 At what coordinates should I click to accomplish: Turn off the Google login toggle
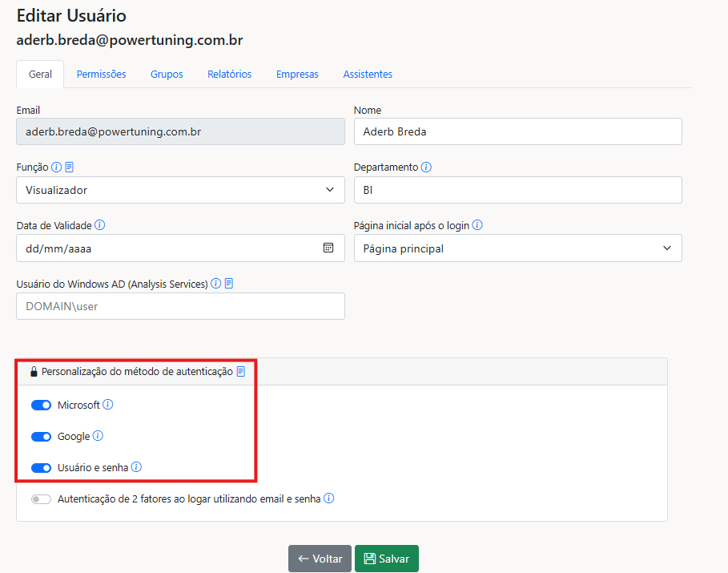tap(41, 437)
